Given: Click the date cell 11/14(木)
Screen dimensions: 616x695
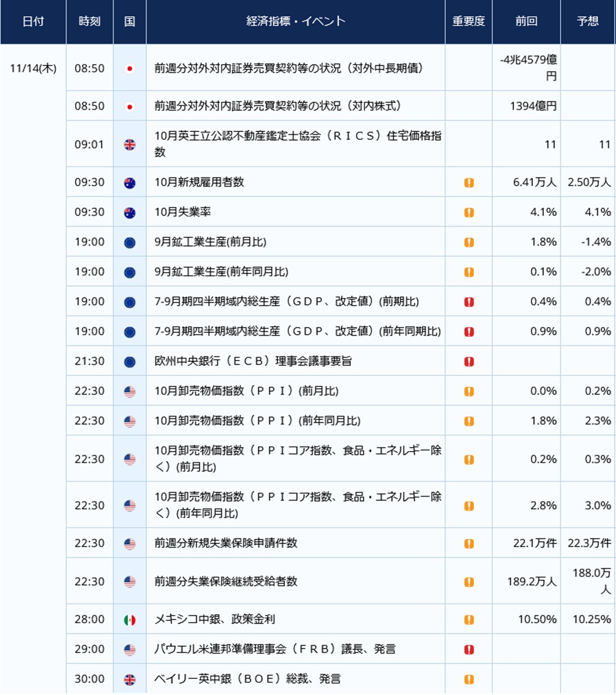Looking at the screenshot, I should [33, 68].
